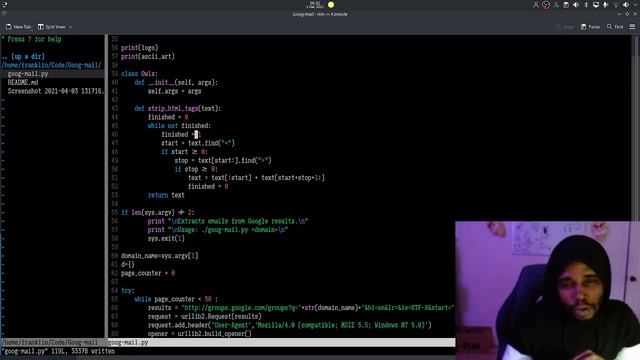Viewport: 640px width, 360px height.
Task: Open the network tray icon
Action: coord(616,5)
